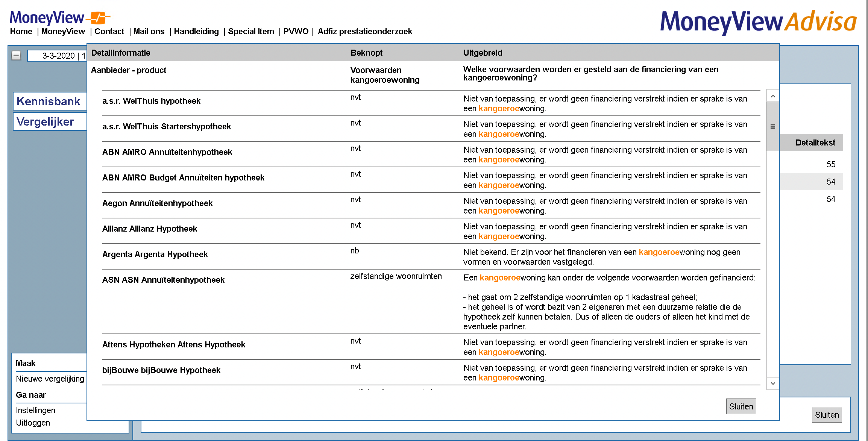Click the Voorwaarden kangoeroewoning heading
The height and width of the screenshot is (441, 868).
tap(385, 75)
